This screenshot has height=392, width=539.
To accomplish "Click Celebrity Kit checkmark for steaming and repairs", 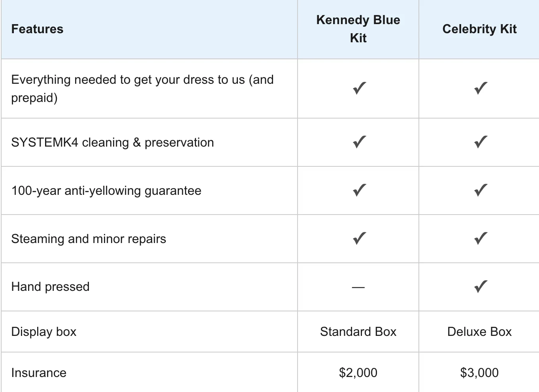I will (x=480, y=238).
